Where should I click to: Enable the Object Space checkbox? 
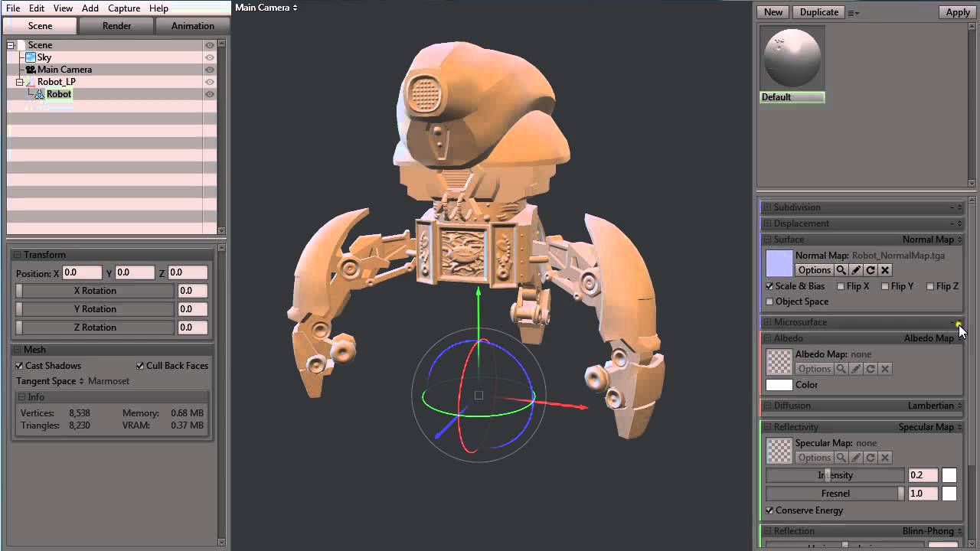tap(769, 302)
